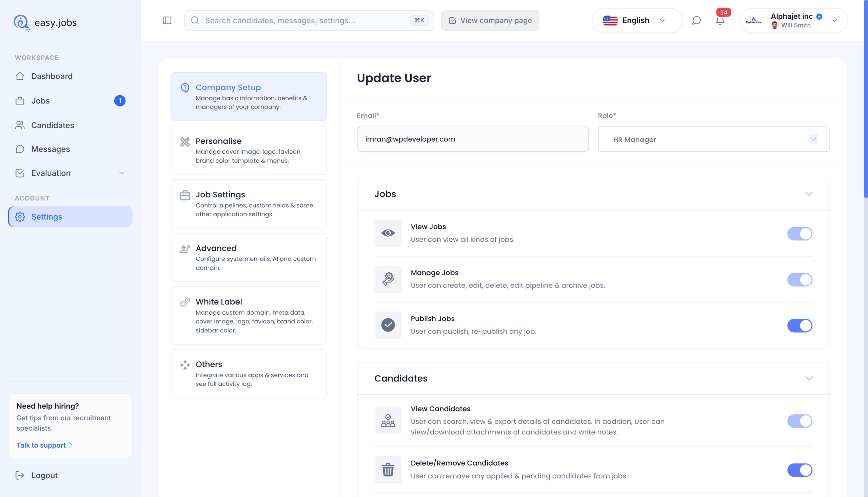Image resolution: width=868 pixels, height=497 pixels.
Task: Click the Others diamond dots icon
Action: pos(185,365)
